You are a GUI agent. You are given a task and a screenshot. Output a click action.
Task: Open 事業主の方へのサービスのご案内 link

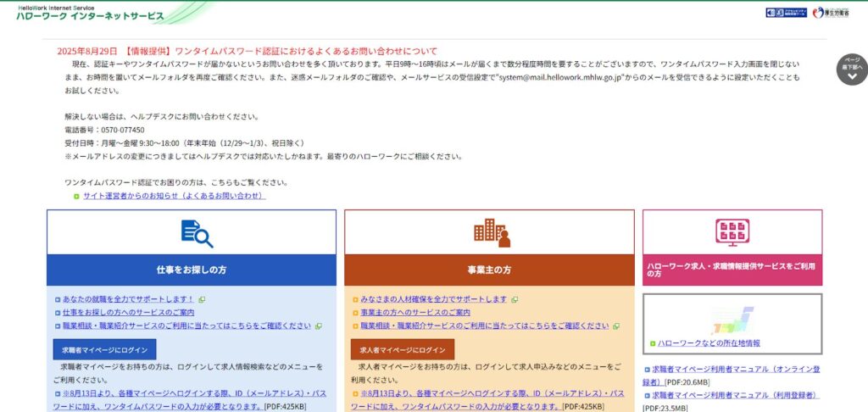point(415,312)
